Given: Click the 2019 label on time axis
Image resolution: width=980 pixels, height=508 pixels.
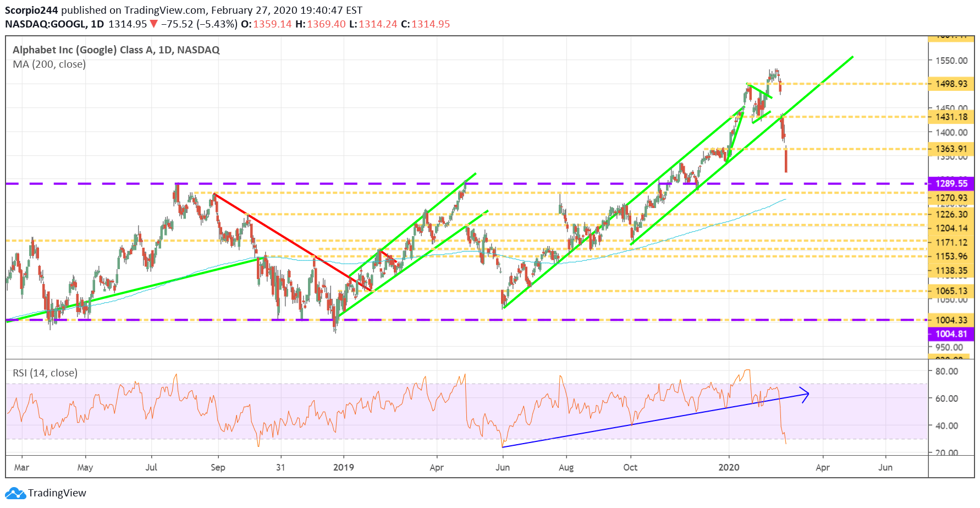Looking at the screenshot, I should (344, 468).
